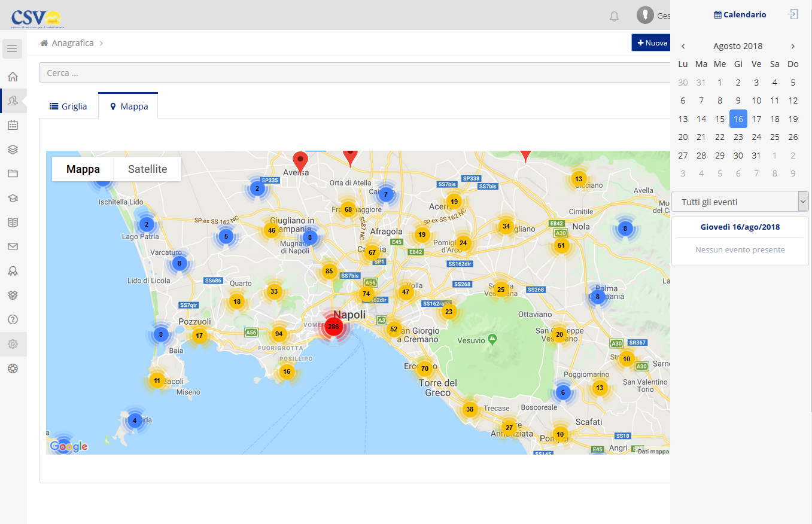Select day 19 in calendar
The height and width of the screenshot is (524, 812).
click(793, 119)
